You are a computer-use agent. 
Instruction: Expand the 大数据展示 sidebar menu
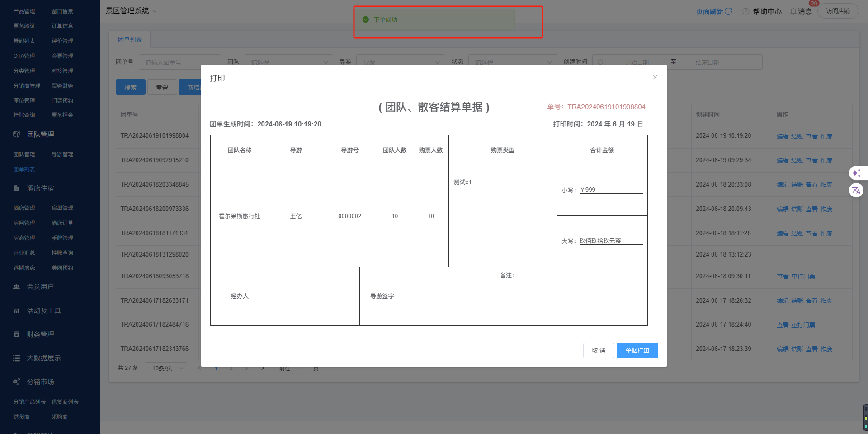click(x=43, y=358)
